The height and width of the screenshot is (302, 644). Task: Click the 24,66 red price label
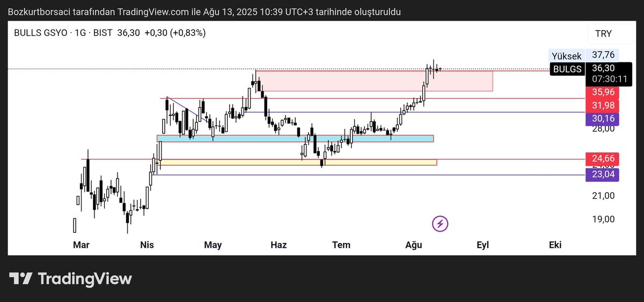coord(603,159)
